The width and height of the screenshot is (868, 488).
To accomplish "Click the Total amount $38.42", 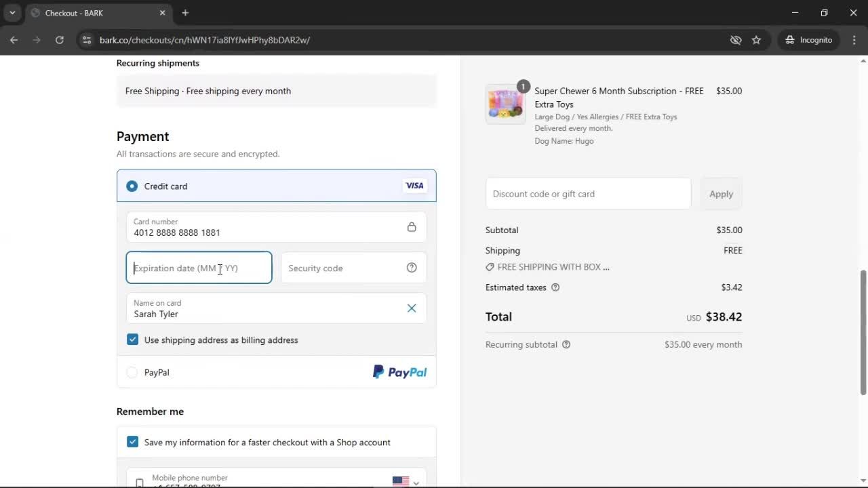I will click(724, 317).
